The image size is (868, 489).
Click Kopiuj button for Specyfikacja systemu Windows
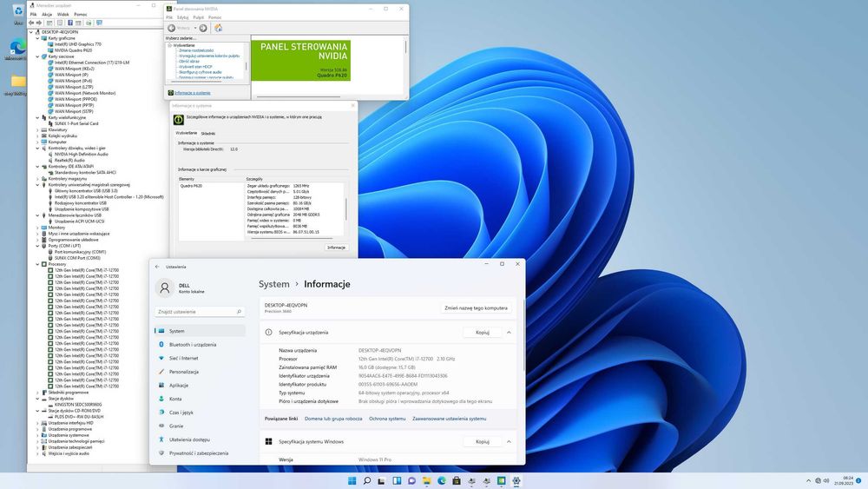[x=482, y=441]
